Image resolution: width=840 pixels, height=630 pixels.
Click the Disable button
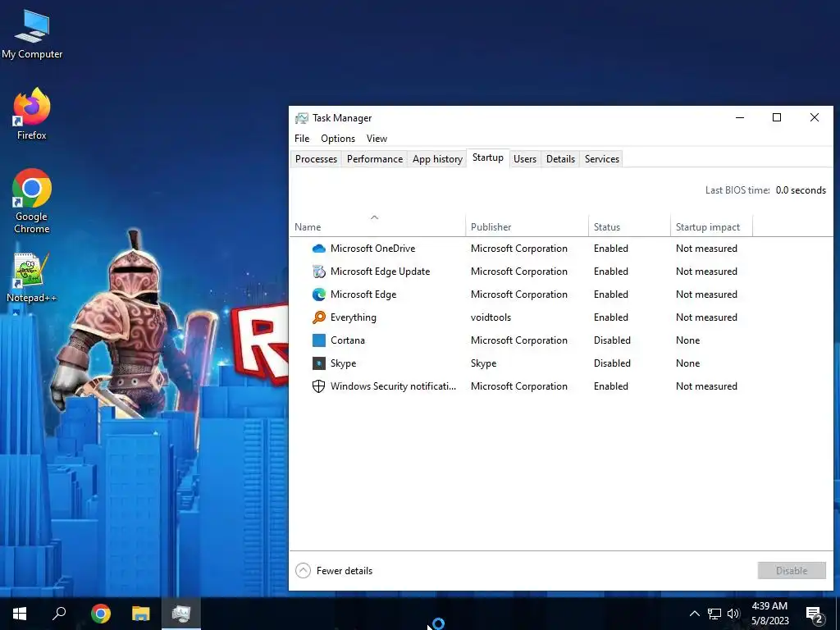coord(792,571)
